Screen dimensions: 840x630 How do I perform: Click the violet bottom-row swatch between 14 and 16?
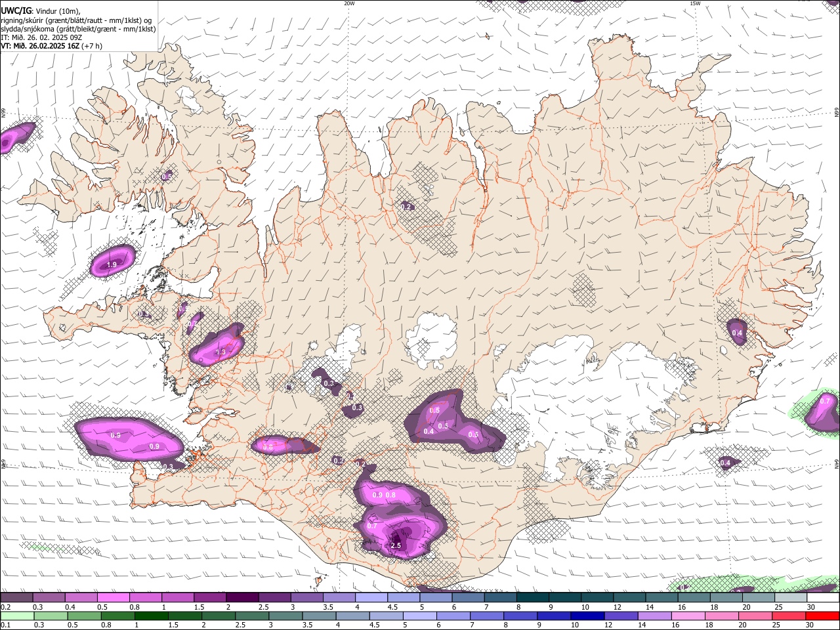[x=655, y=616]
